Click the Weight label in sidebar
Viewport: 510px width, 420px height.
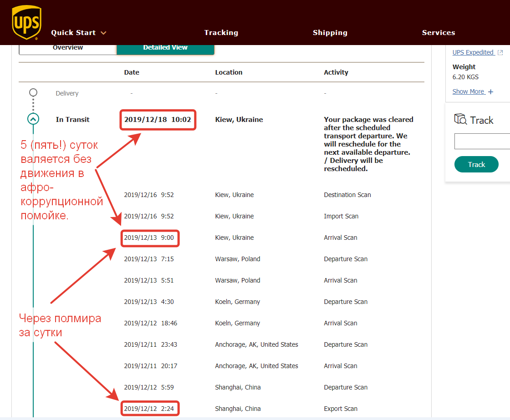[464, 66]
